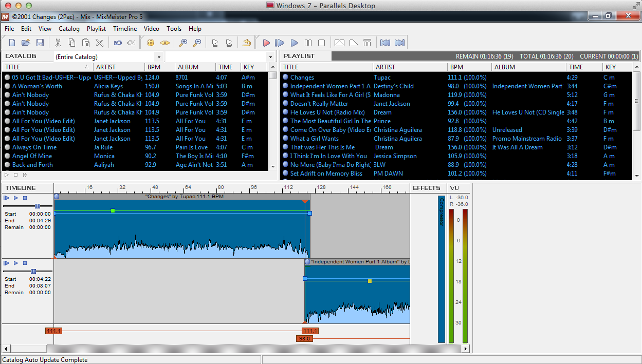This screenshot has width=642, height=364.
Task: Sort catalog by the KEY column header
Action: (254, 67)
